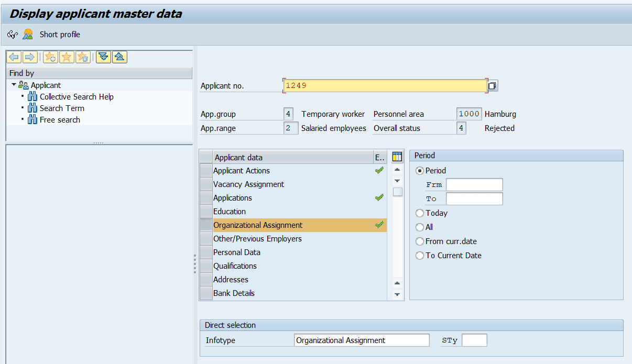Add current search to favorites with star-plus icon
This screenshot has width=632, height=364.
click(50, 57)
